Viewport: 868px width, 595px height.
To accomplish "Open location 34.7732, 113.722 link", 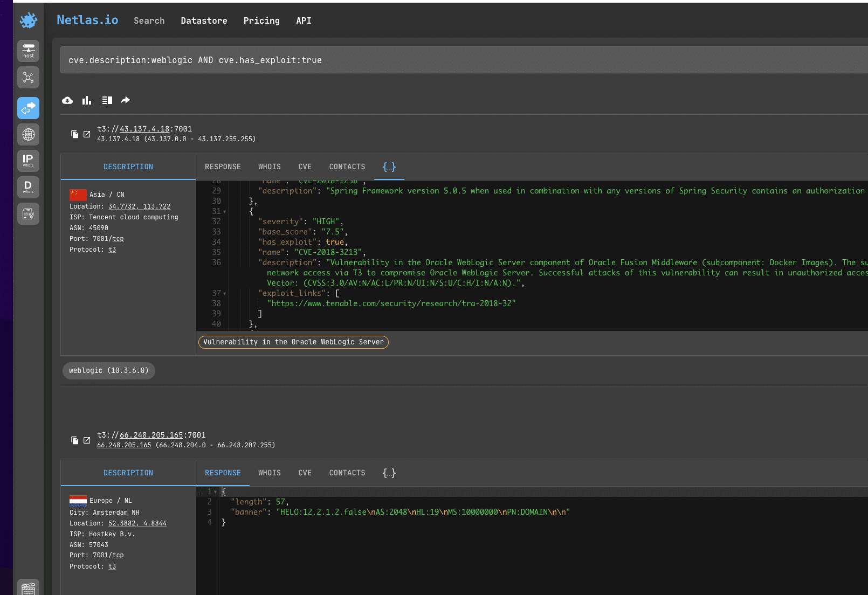I will (139, 206).
